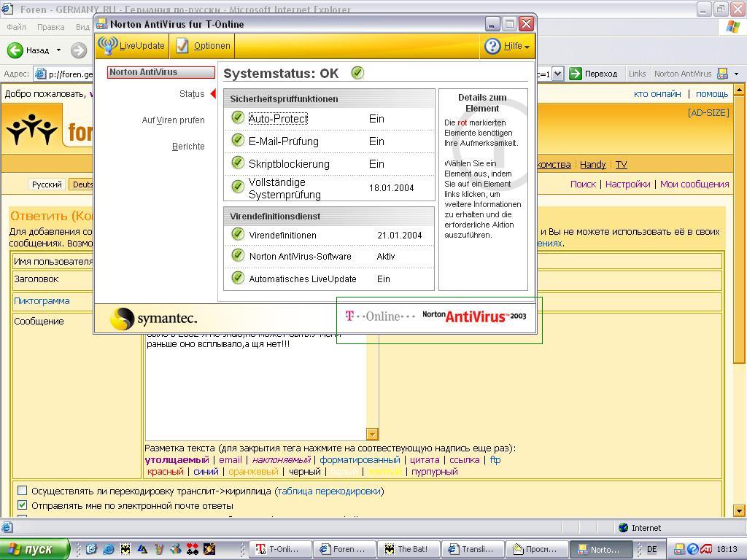
Task: Click the Systemstatus OK check icon
Action: click(357, 73)
